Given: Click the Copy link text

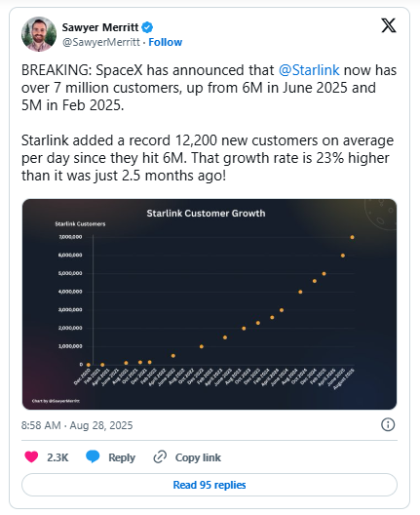Looking at the screenshot, I should click(x=198, y=457).
